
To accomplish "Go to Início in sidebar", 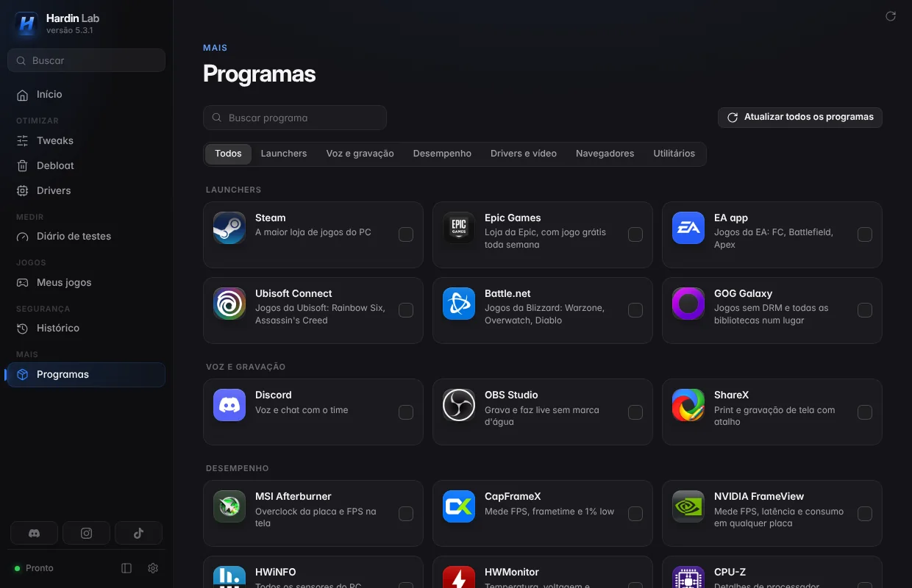I will (86, 95).
